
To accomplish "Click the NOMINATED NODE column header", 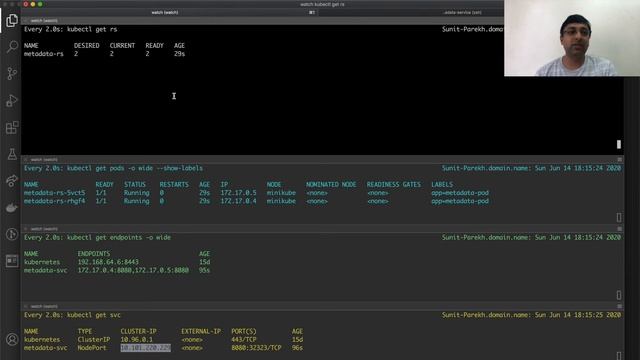I will pyautogui.click(x=331, y=184).
